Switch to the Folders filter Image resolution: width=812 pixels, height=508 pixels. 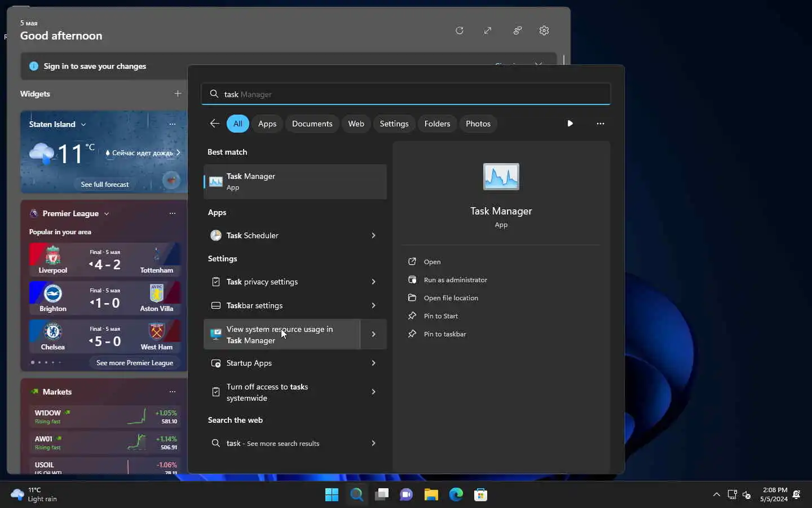pos(437,124)
